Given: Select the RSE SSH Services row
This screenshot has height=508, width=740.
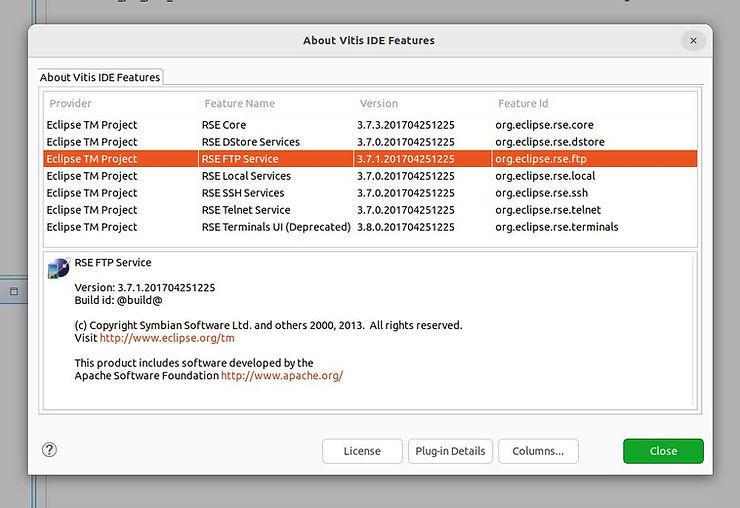Looking at the screenshot, I should click(243, 193).
